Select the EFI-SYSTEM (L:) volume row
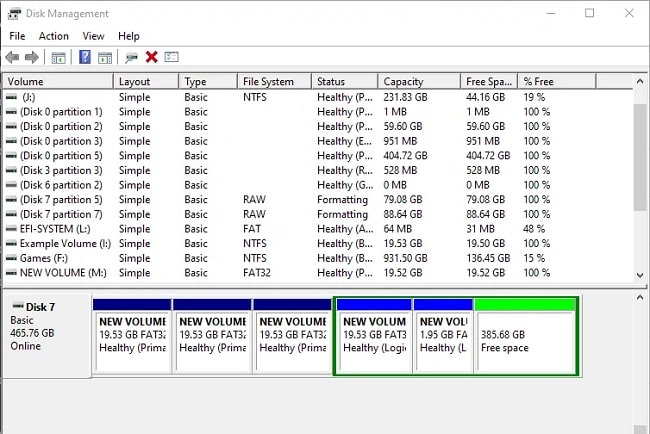 click(60, 229)
